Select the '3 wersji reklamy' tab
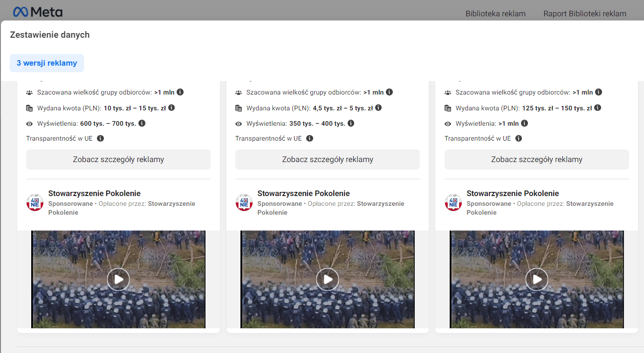The width and height of the screenshot is (644, 353). pyautogui.click(x=47, y=63)
